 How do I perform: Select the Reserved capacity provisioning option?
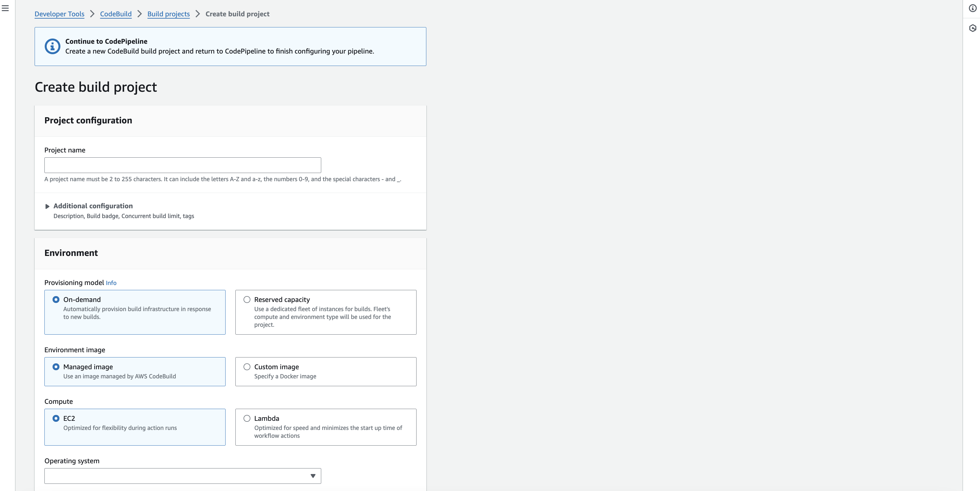pos(247,300)
